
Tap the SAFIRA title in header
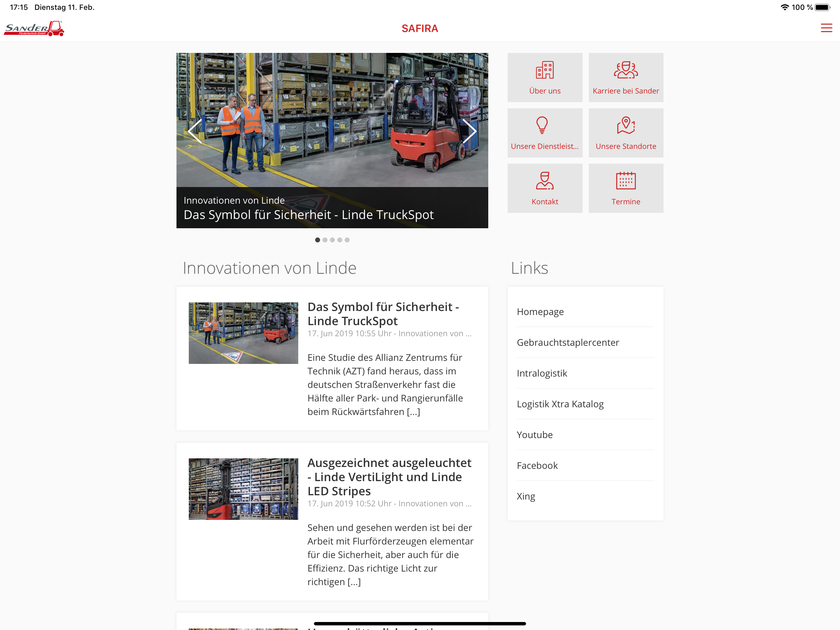point(420,29)
